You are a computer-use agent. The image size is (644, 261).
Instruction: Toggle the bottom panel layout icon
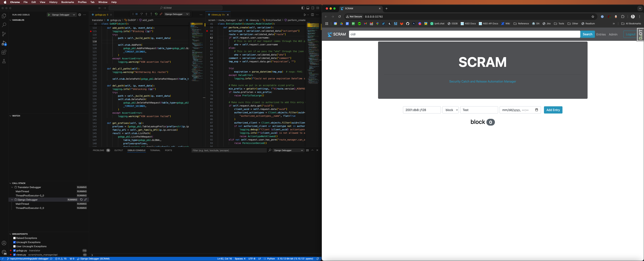click(x=308, y=8)
